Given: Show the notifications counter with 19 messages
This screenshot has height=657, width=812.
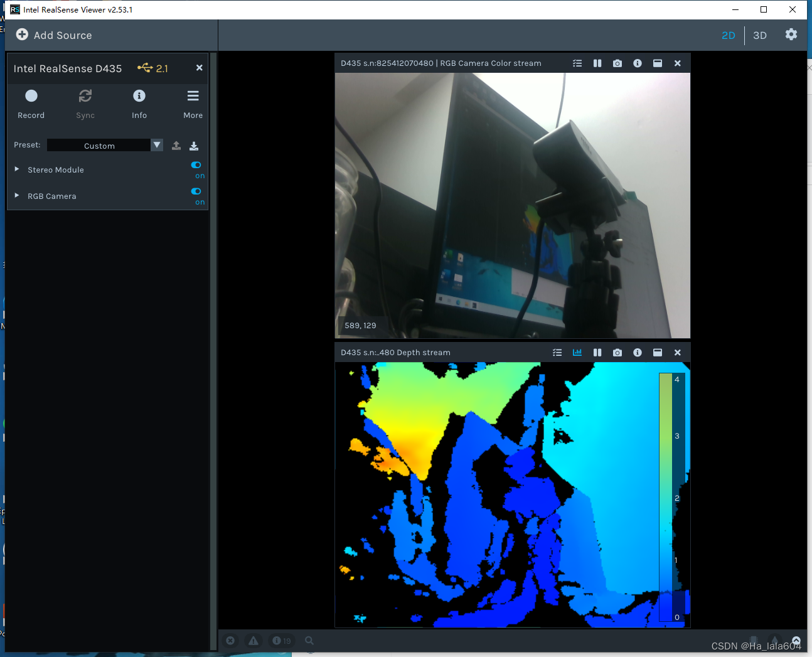Looking at the screenshot, I should click(280, 640).
